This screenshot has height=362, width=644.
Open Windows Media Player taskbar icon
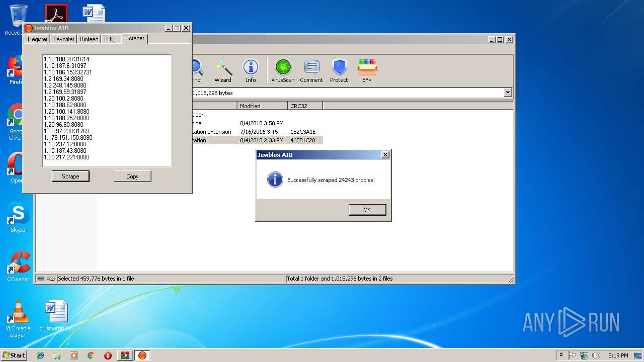pyautogui.click(x=74, y=355)
